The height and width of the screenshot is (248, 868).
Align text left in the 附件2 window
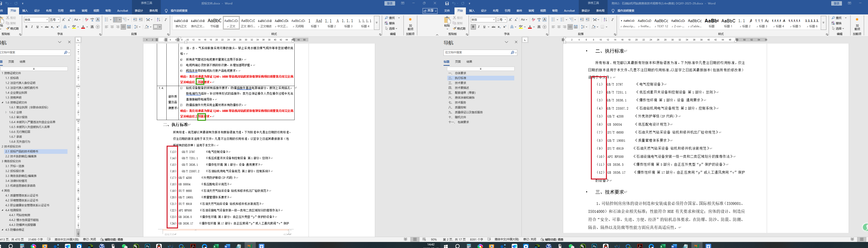pyautogui.click(x=553, y=27)
